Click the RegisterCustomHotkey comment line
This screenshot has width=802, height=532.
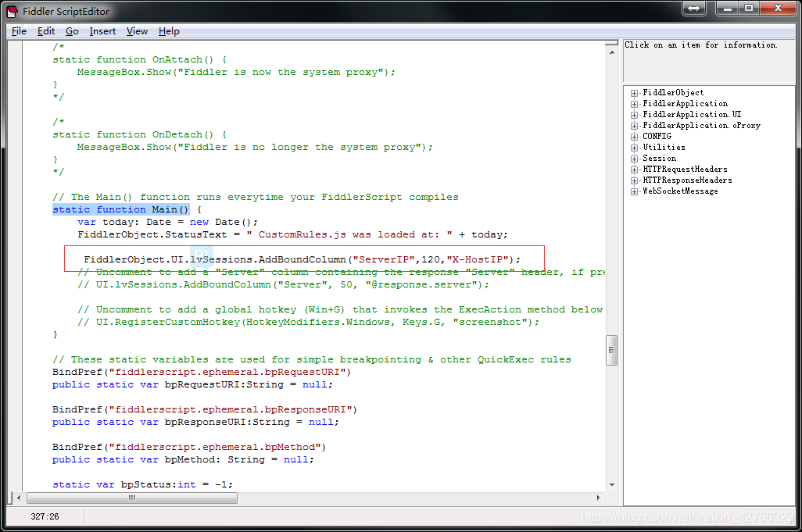[x=309, y=322]
